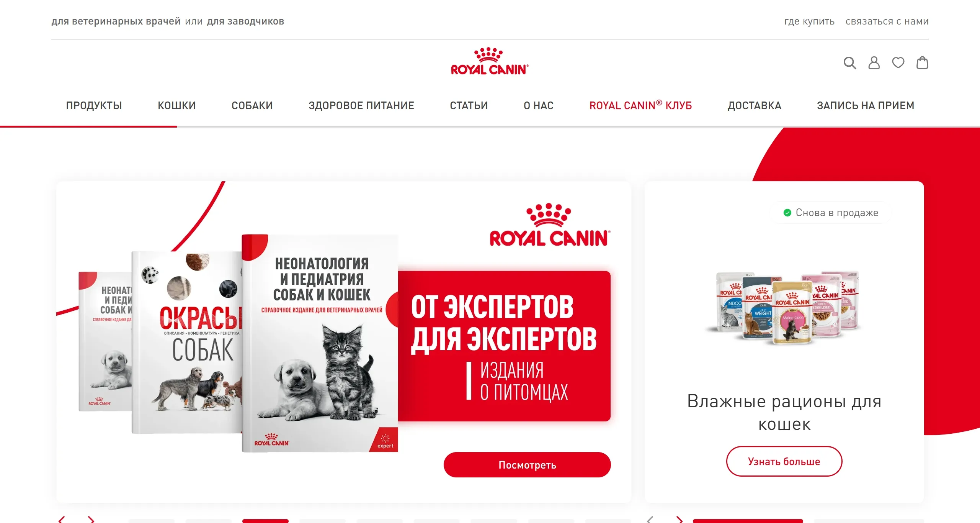The image size is (980, 523).
Task: Open the КОШКИ menu item
Action: (x=176, y=105)
